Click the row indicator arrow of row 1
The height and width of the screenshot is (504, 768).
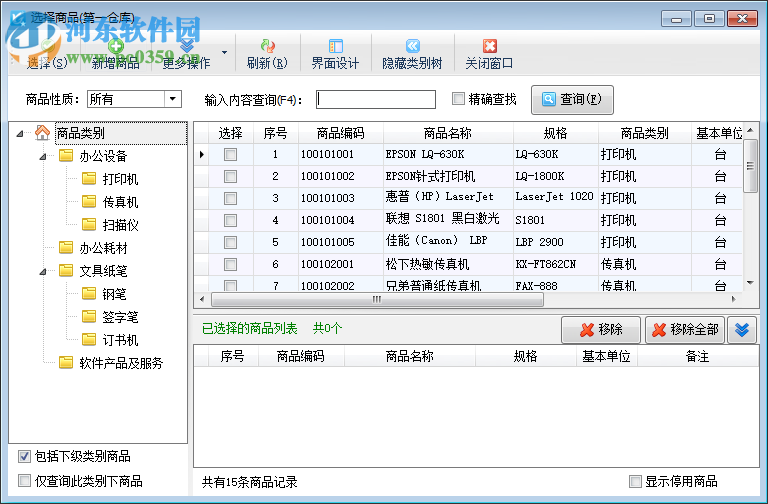pos(201,154)
